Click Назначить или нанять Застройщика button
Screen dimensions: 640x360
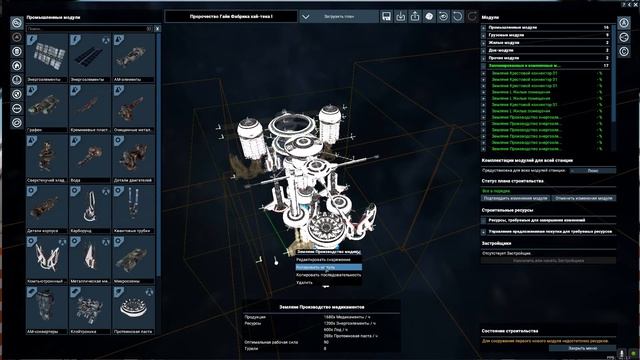[x=548, y=260]
